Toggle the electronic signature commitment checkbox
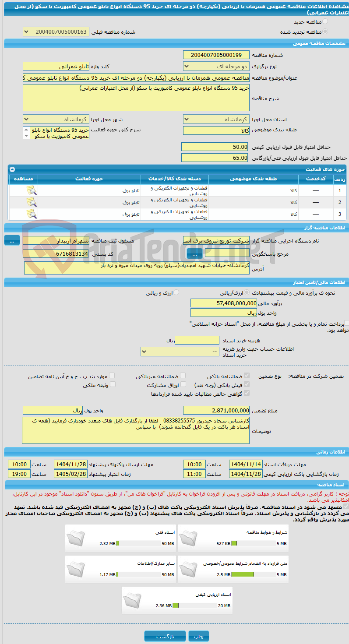 [x=346, y=507]
